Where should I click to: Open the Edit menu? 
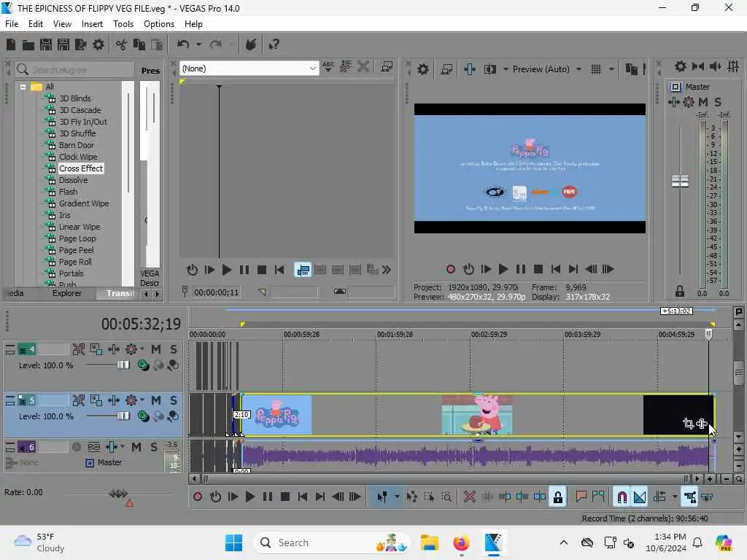click(x=35, y=24)
